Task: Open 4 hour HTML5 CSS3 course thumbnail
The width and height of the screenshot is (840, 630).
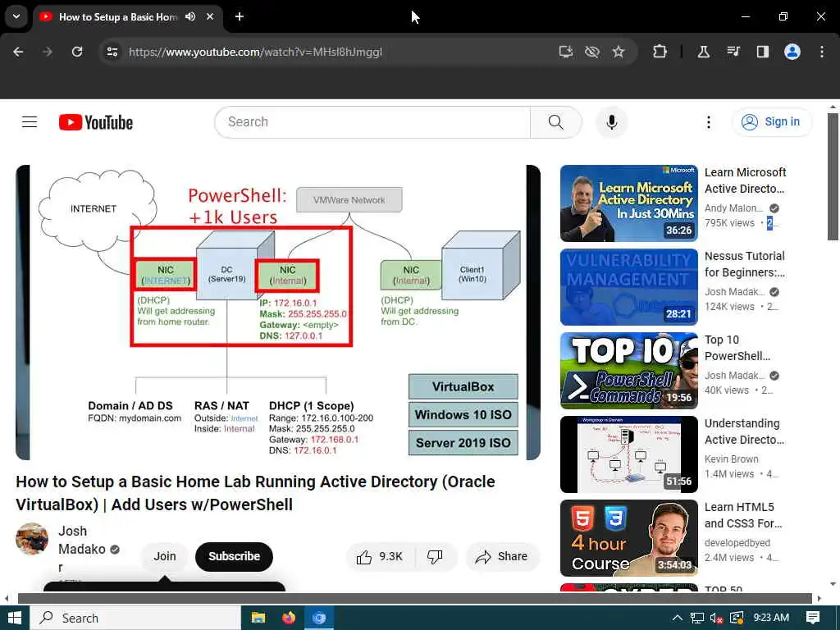Action: tap(629, 538)
